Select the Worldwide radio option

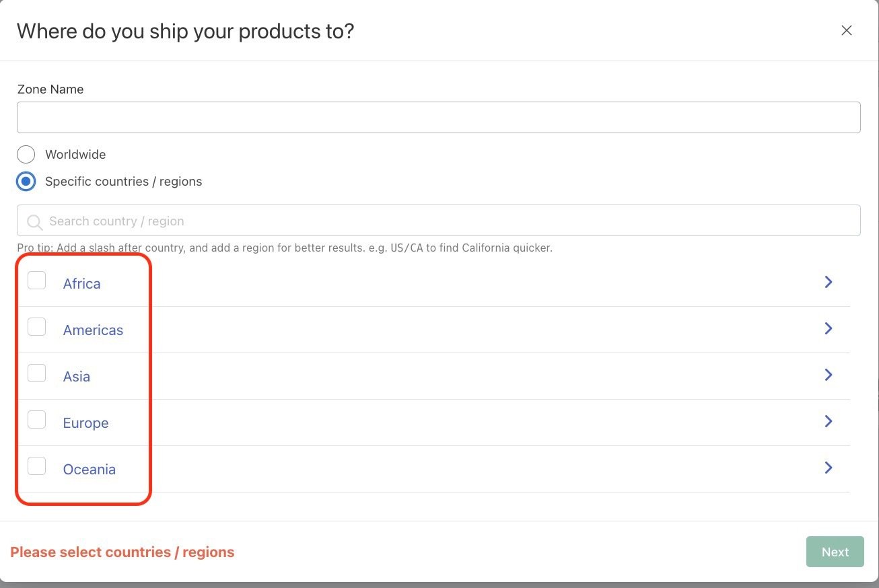pyautogui.click(x=26, y=154)
